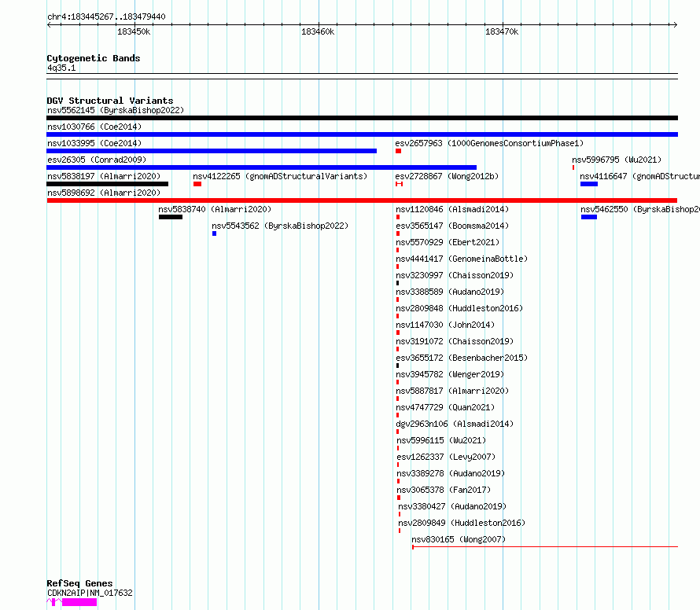Click the ruler's right arrow end

pyautogui.click(x=676, y=24)
